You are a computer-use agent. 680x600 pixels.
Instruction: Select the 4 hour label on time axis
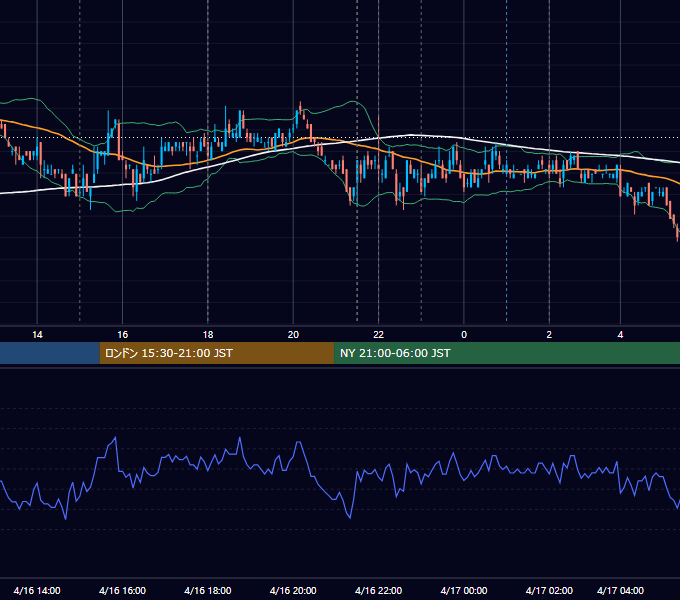click(620, 335)
